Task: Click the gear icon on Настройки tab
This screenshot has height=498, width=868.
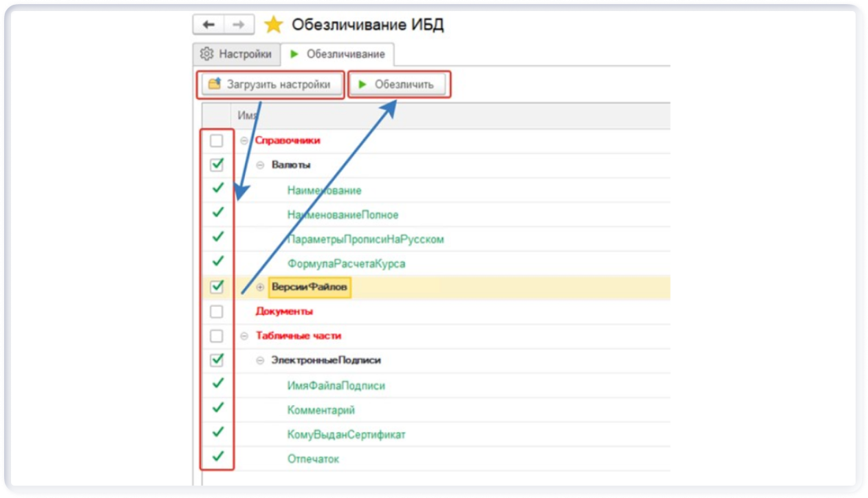Action: (x=206, y=54)
